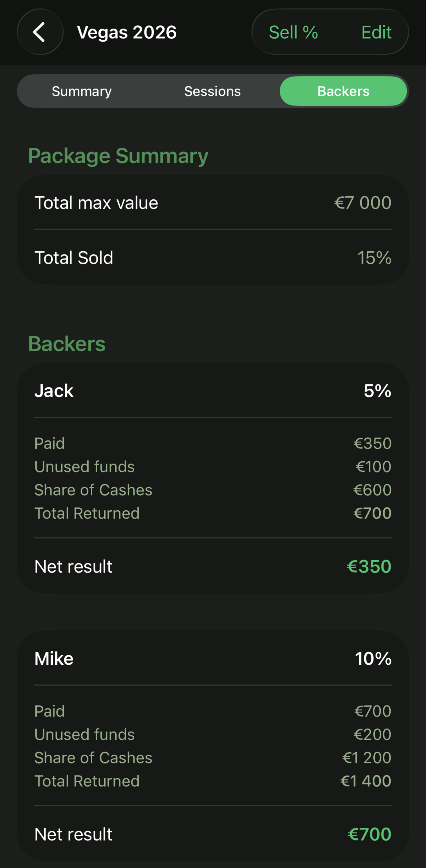Select the Backers tab
Image resolution: width=426 pixels, height=868 pixels.
(343, 91)
